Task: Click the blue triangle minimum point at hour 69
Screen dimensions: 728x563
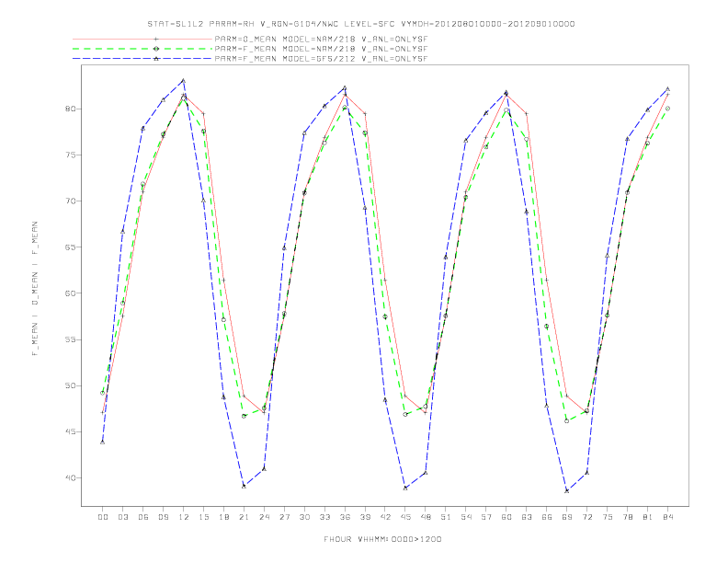Action: (x=567, y=490)
